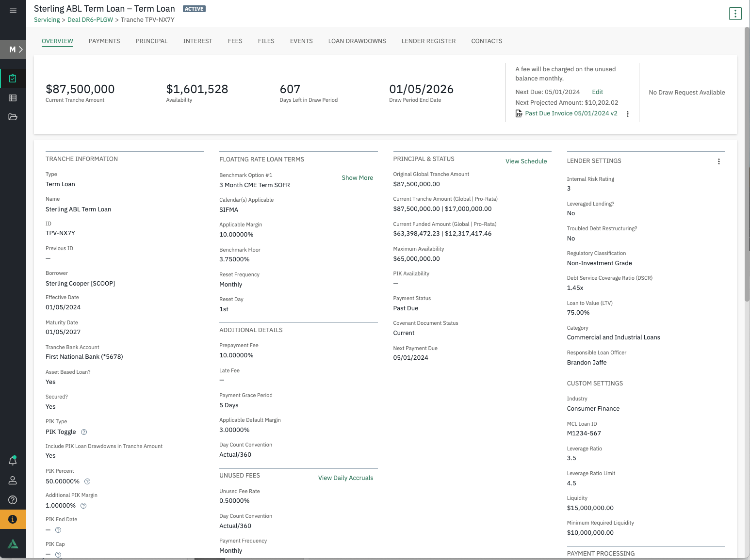Open View Daily Accruals for unused fees
The height and width of the screenshot is (560, 750).
(x=345, y=478)
